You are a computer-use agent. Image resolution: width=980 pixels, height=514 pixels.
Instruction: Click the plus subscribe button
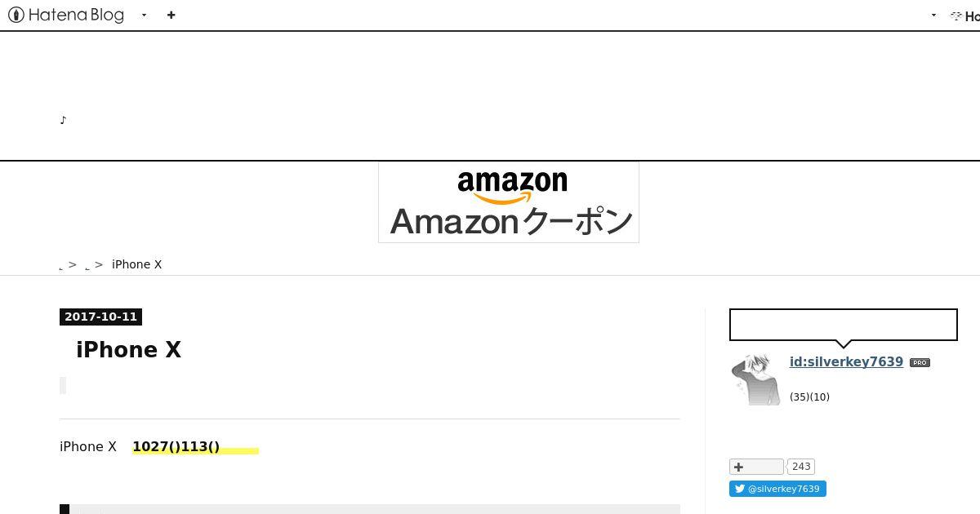pos(756,467)
